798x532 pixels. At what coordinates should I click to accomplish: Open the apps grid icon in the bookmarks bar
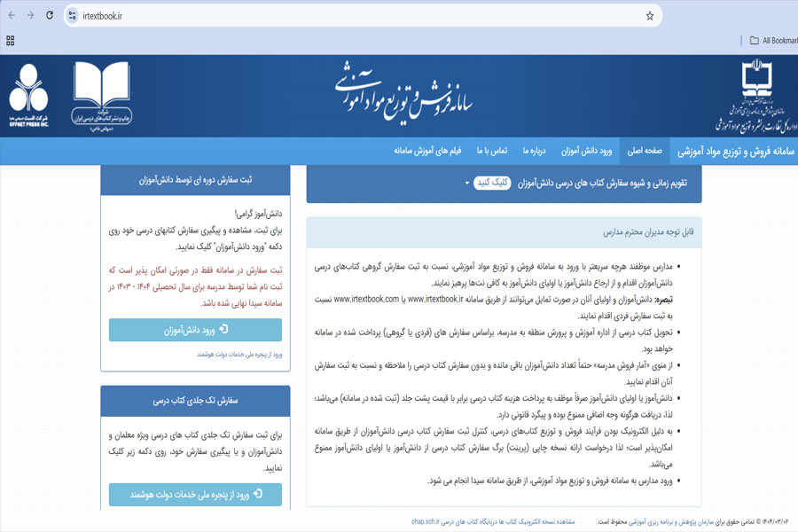click(x=10, y=41)
